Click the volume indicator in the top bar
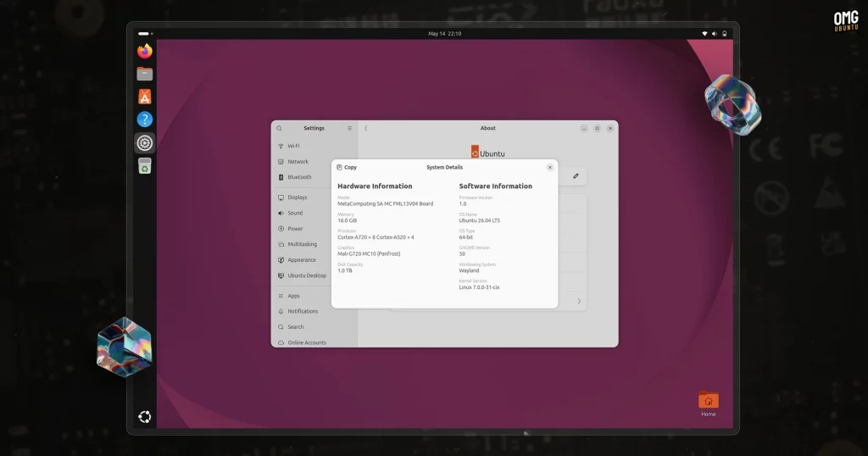868x456 pixels. tap(714, 34)
